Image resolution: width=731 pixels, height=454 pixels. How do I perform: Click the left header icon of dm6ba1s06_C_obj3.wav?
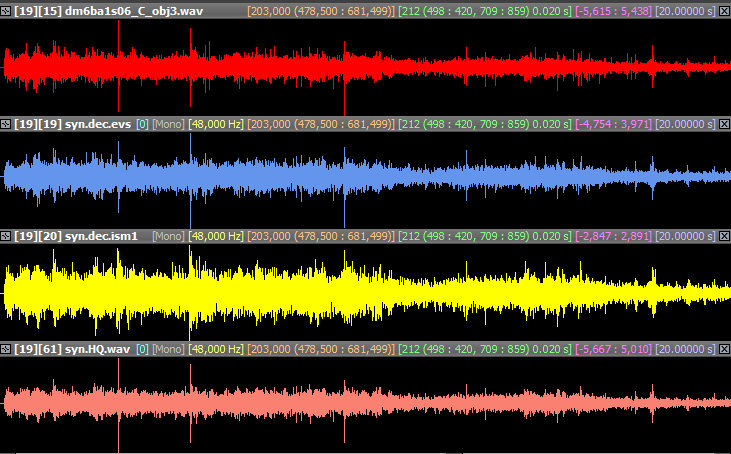pyautogui.click(x=6, y=11)
